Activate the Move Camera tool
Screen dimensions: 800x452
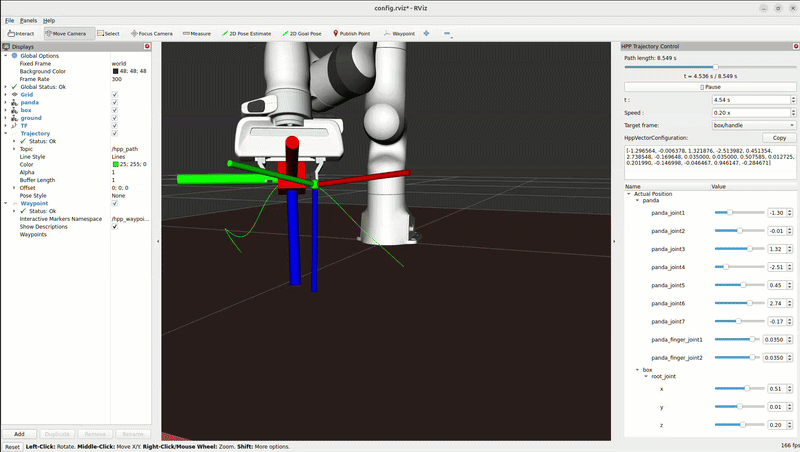click(x=69, y=34)
